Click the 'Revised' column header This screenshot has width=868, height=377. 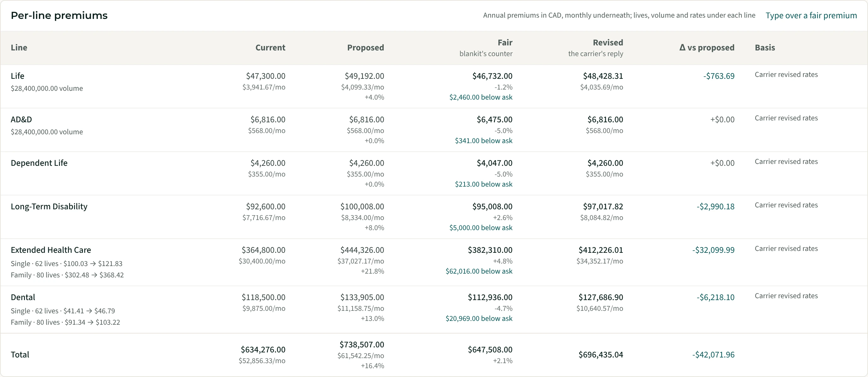[608, 43]
